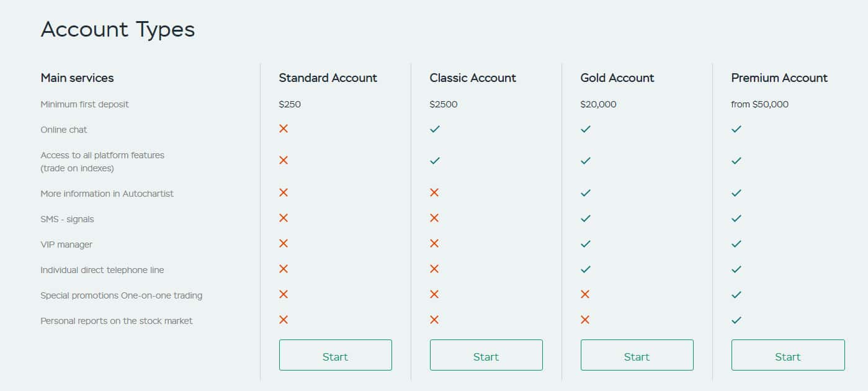868x391 pixels.
Task: Click the Gold Account column heading
Action: pos(617,78)
